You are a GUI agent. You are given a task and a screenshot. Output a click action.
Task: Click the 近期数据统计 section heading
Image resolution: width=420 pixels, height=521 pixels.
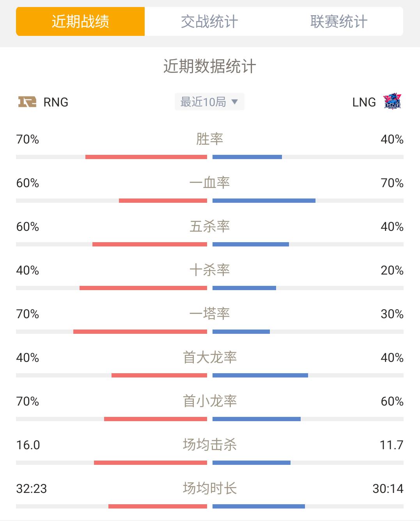[210, 66]
